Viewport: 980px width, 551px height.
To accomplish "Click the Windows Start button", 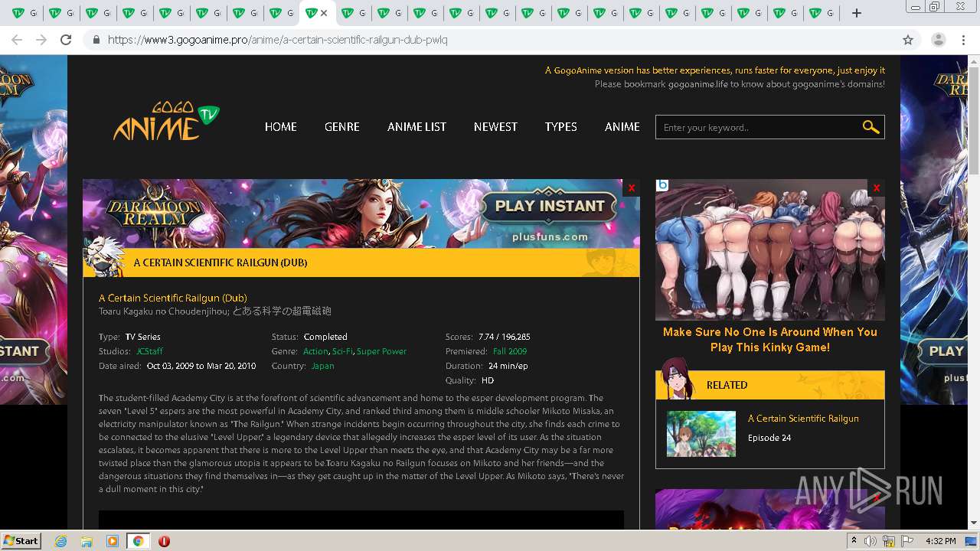I will 21,541.
